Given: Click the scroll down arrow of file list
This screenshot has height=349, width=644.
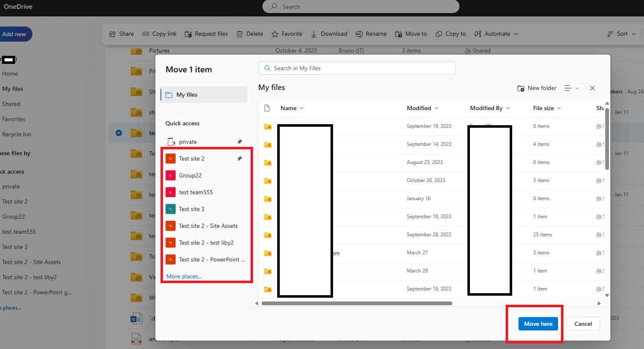Looking at the screenshot, I should click(x=607, y=296).
